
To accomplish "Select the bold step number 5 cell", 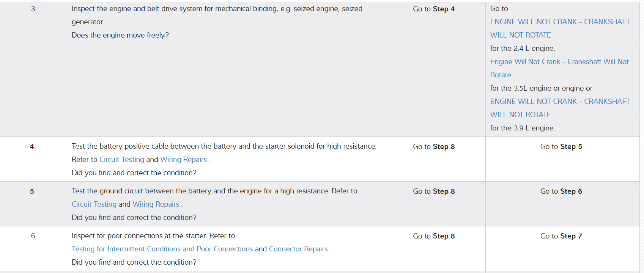I will click(32, 191).
